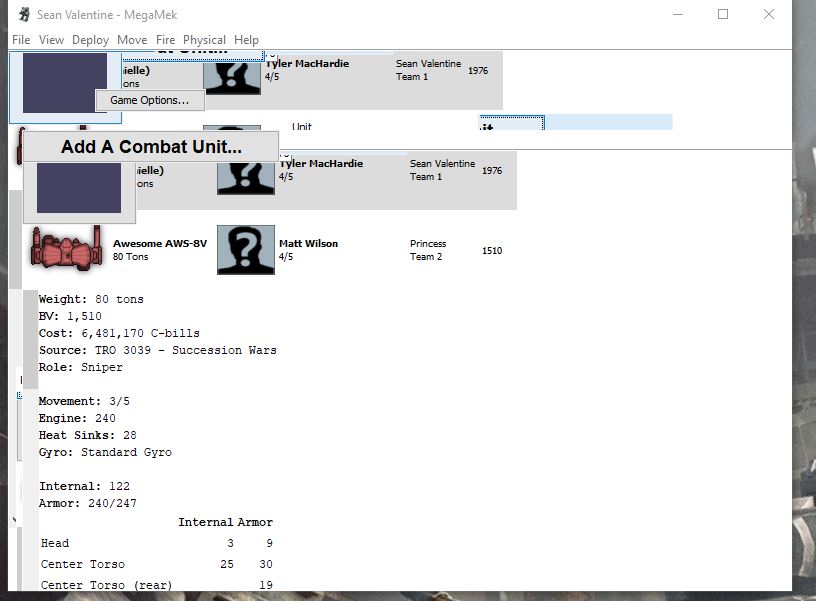Image resolution: width=816 pixels, height=601 pixels.
Task: Open the Fire menu
Action: pyautogui.click(x=165, y=40)
